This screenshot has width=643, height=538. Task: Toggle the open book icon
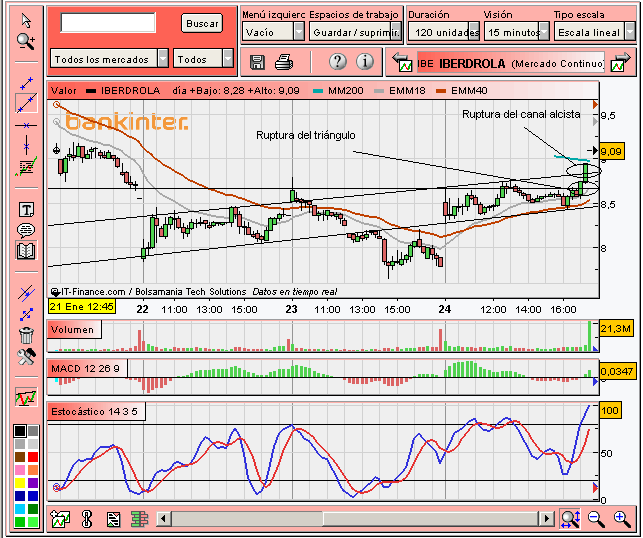[26, 251]
